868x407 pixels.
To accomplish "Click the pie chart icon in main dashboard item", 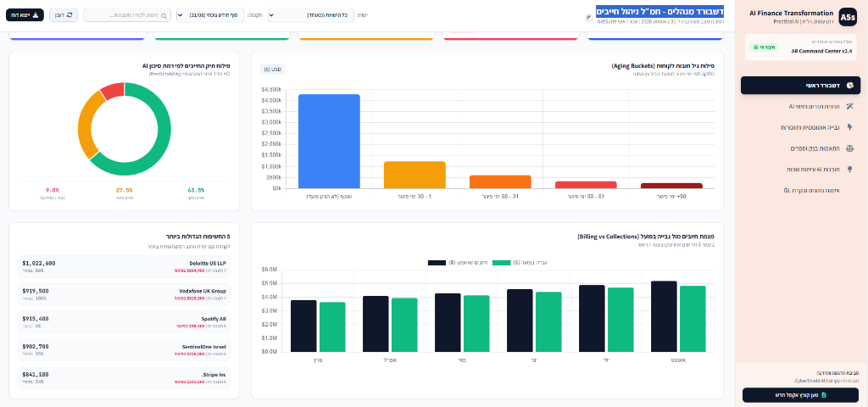I will [849, 86].
